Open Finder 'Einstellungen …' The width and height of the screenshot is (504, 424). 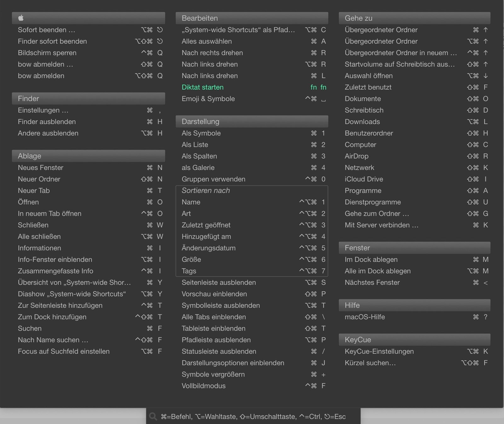89,110
